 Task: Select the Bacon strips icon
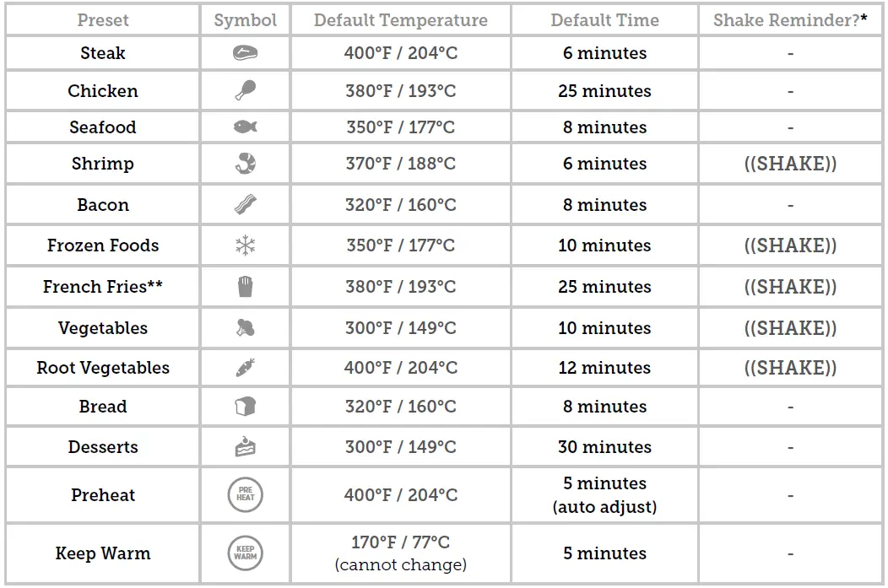[x=245, y=205]
